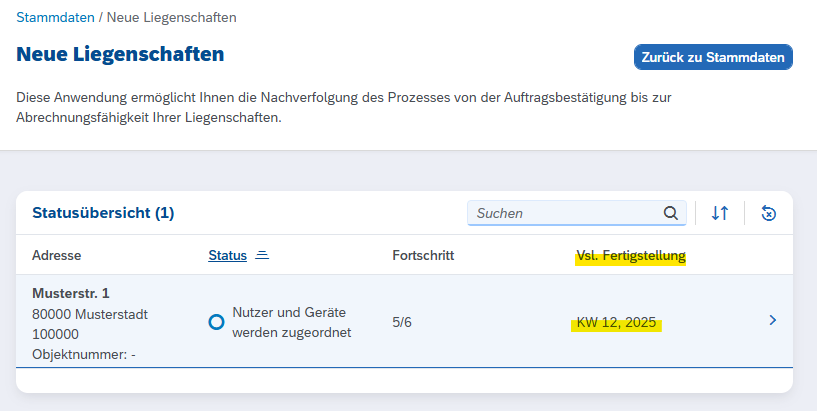Click the Stammdaten breadcrumb link

tap(54, 18)
